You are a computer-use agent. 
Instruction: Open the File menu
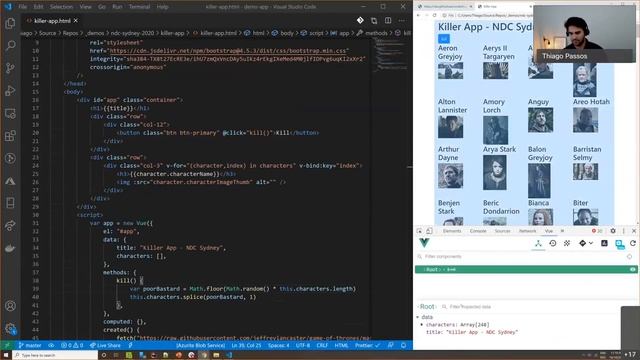point(23,7)
